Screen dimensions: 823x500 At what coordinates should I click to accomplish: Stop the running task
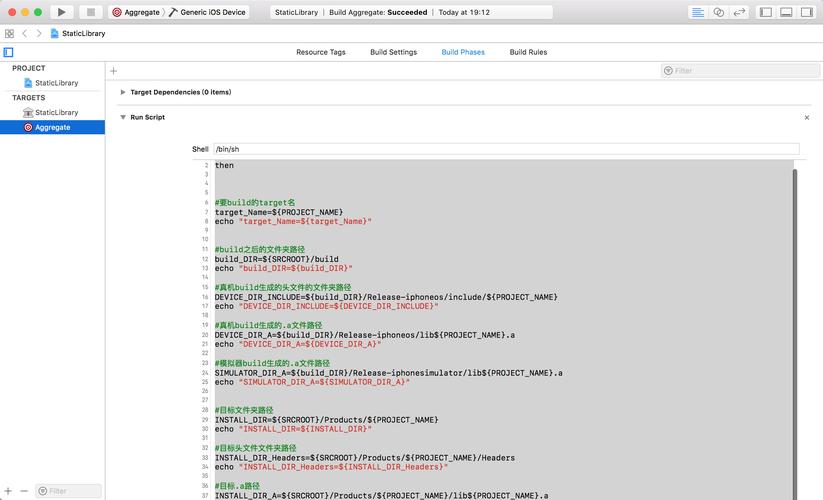(91, 12)
